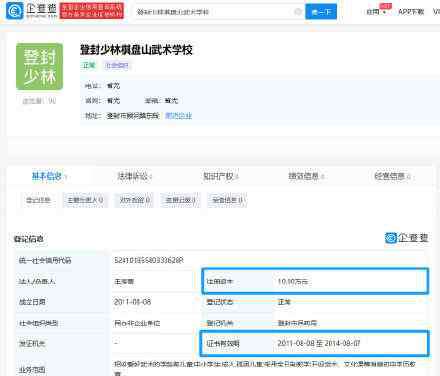Select the fourth sub-tab after 对外投资
Image resolution: width=440 pixels, height=376 pixels.
coord(180,200)
